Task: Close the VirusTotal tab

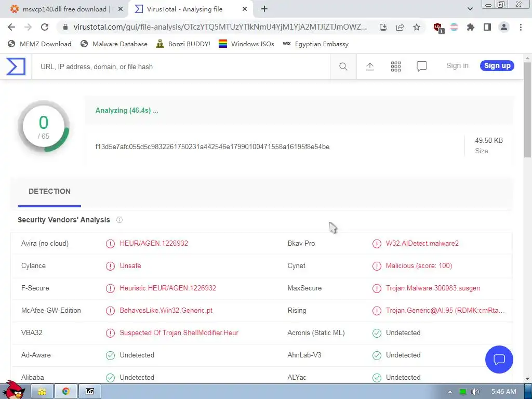Action: (245, 9)
